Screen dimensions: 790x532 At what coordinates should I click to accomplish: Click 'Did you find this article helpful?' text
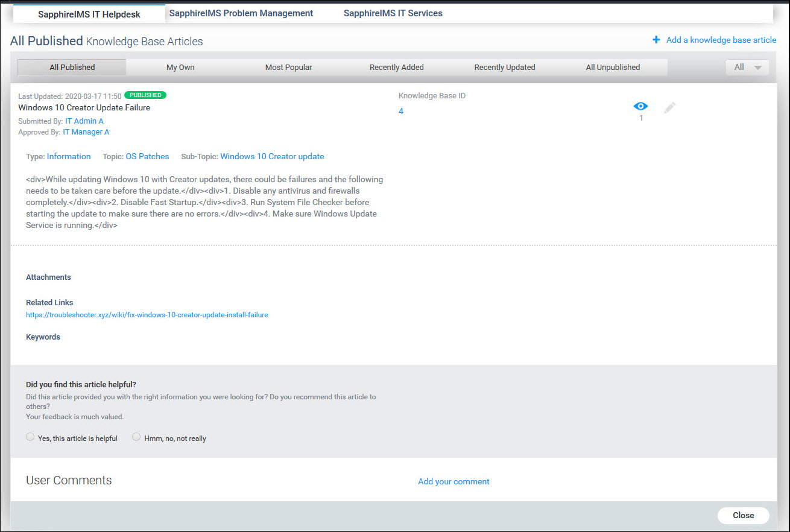point(81,384)
